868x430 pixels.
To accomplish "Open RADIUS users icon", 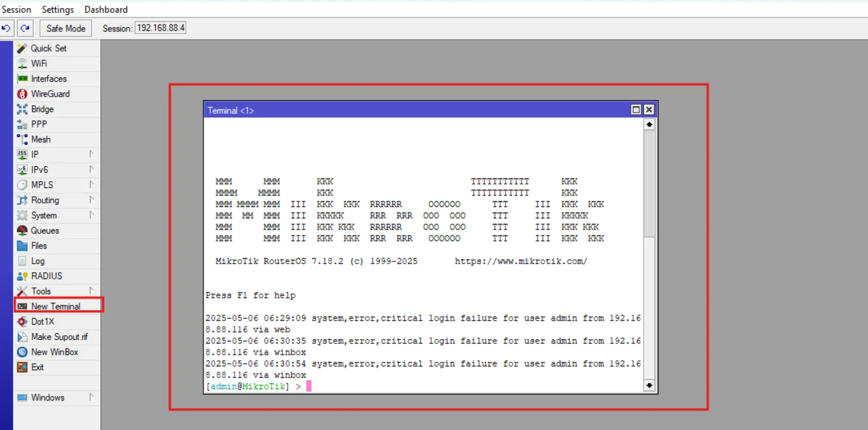I will [22, 276].
